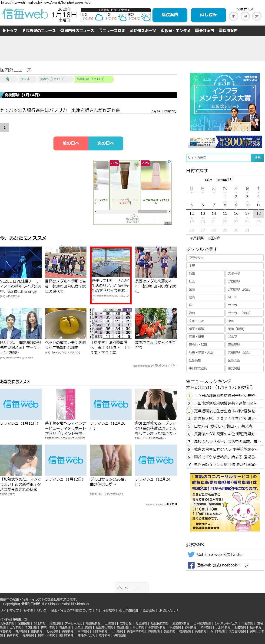Screen dimensions: 265x644
Task: Select January 14 in the calendar
Action: point(214,213)
